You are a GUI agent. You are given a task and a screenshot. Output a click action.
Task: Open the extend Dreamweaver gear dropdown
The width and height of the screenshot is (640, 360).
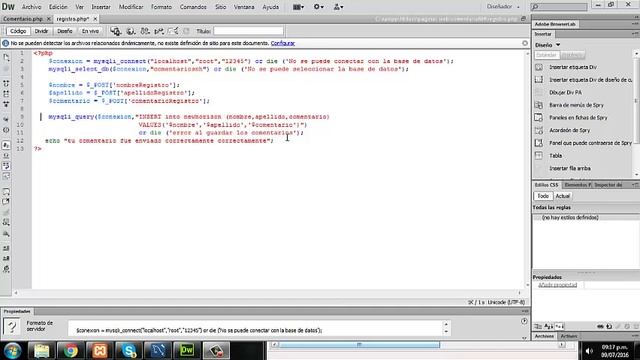318,7
